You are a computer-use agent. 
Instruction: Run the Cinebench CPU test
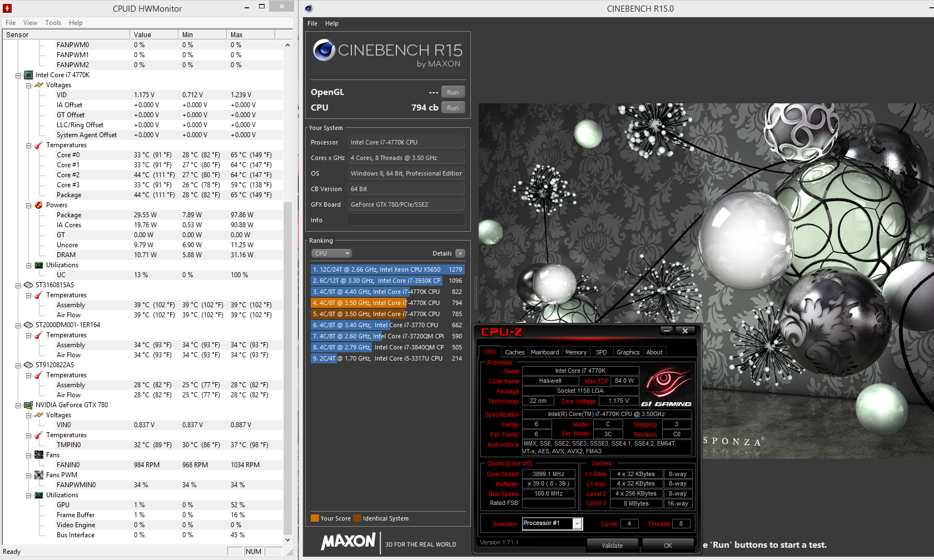click(453, 108)
